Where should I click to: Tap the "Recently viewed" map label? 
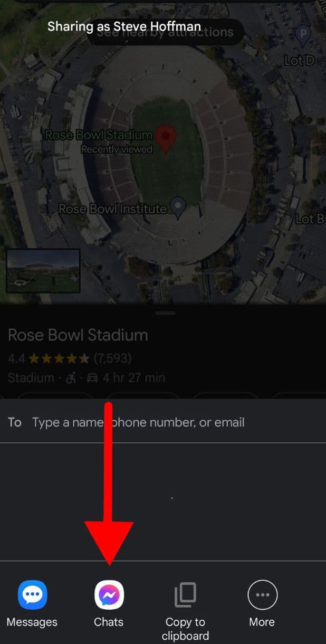pyautogui.click(x=117, y=149)
